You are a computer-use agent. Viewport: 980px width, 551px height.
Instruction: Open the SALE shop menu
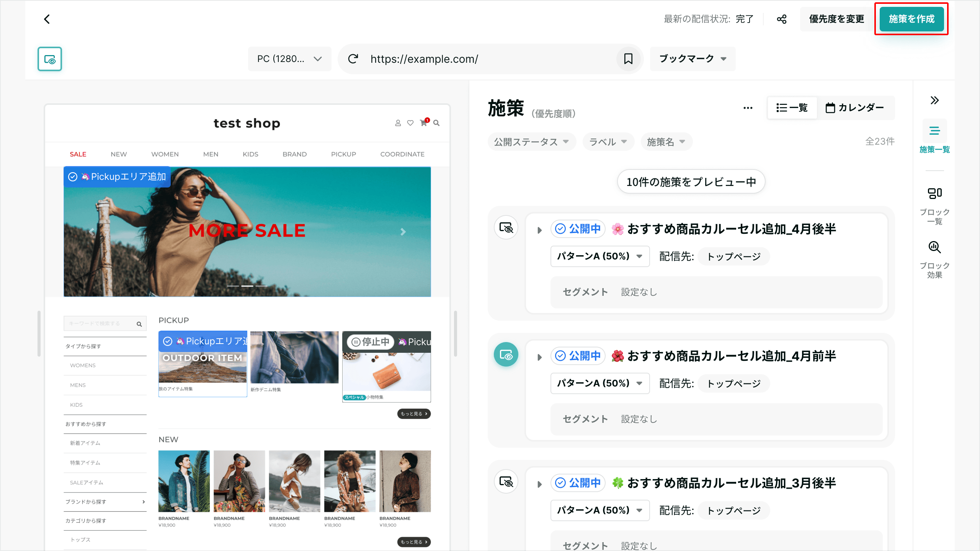tap(78, 154)
